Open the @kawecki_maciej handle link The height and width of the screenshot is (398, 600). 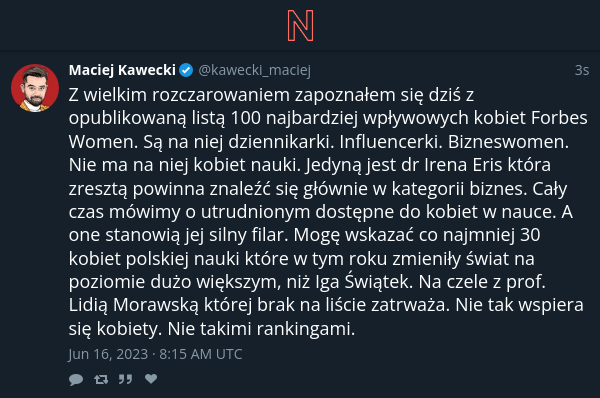(x=254, y=70)
